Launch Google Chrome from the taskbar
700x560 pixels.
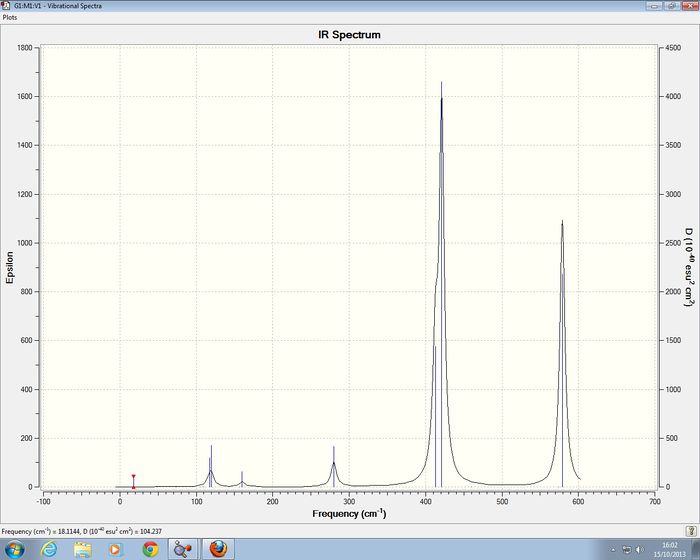pyautogui.click(x=150, y=549)
